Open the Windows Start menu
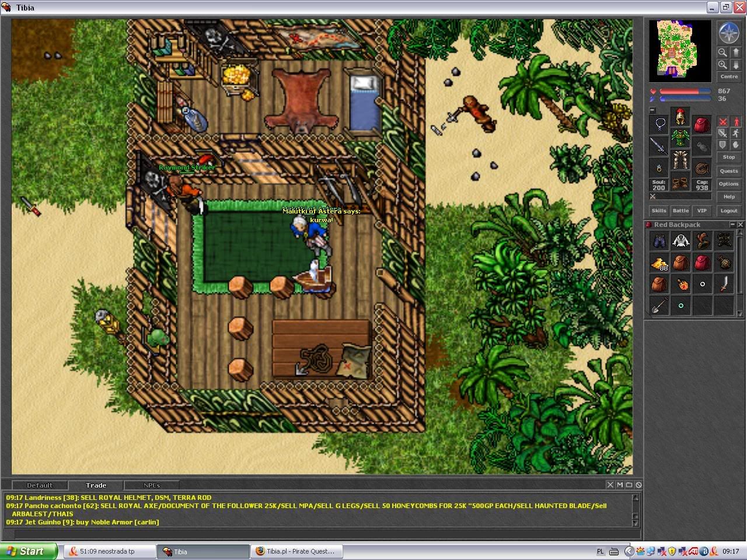The height and width of the screenshot is (560, 747). tap(29, 551)
